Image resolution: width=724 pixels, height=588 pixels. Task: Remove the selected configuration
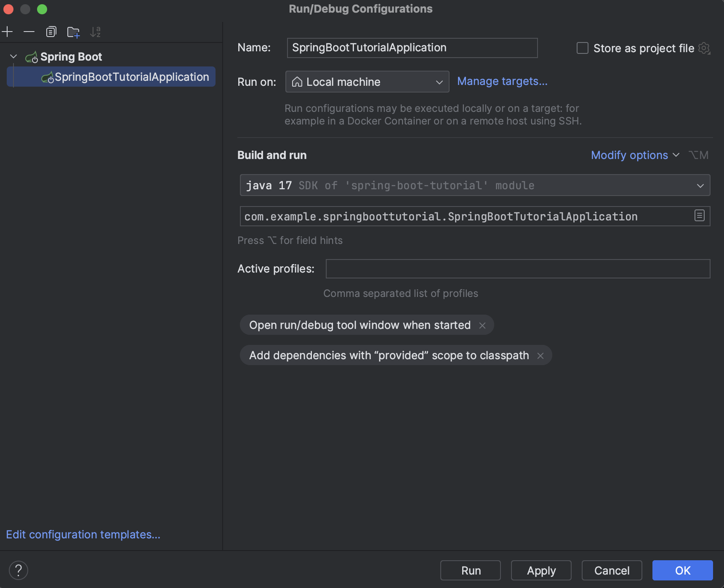coord(29,32)
